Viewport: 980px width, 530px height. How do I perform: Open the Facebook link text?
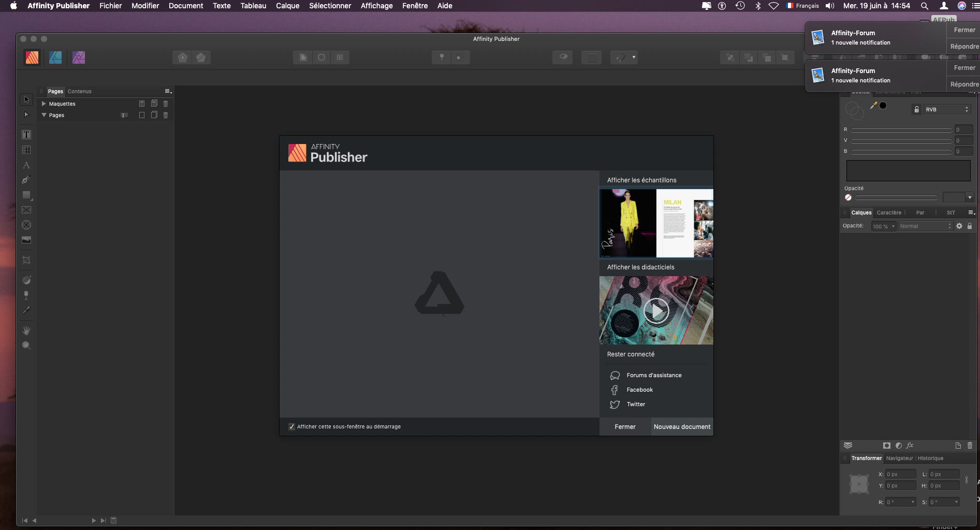pyautogui.click(x=639, y=390)
